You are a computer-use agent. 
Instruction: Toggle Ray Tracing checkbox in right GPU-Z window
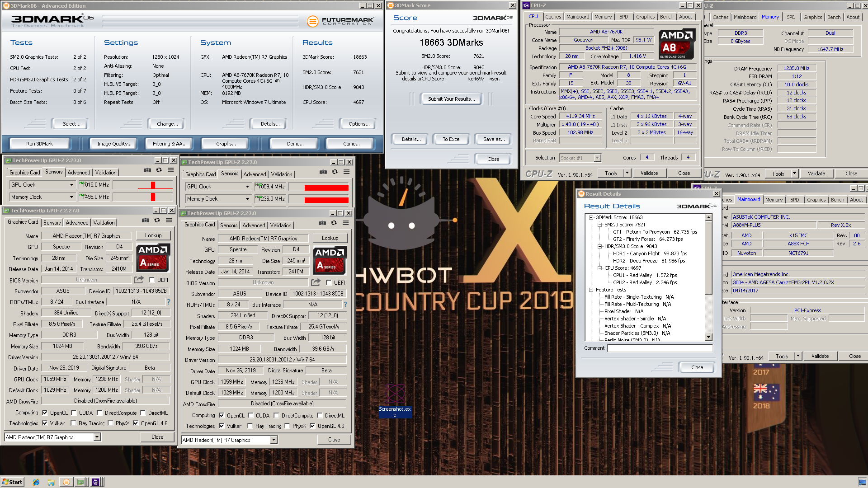250,426
